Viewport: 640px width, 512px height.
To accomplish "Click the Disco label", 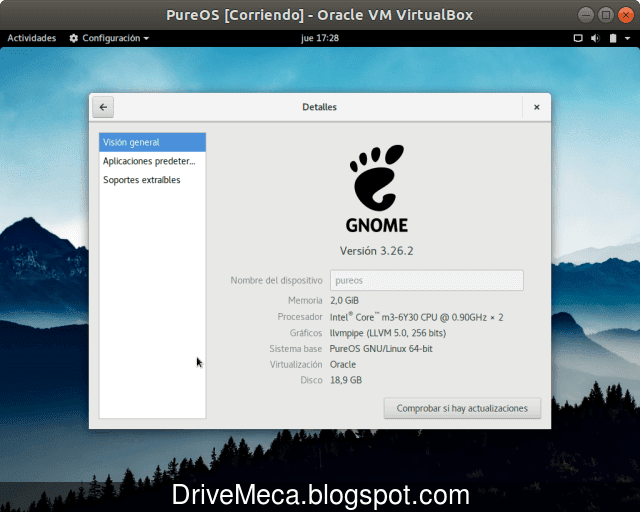I will [311, 380].
